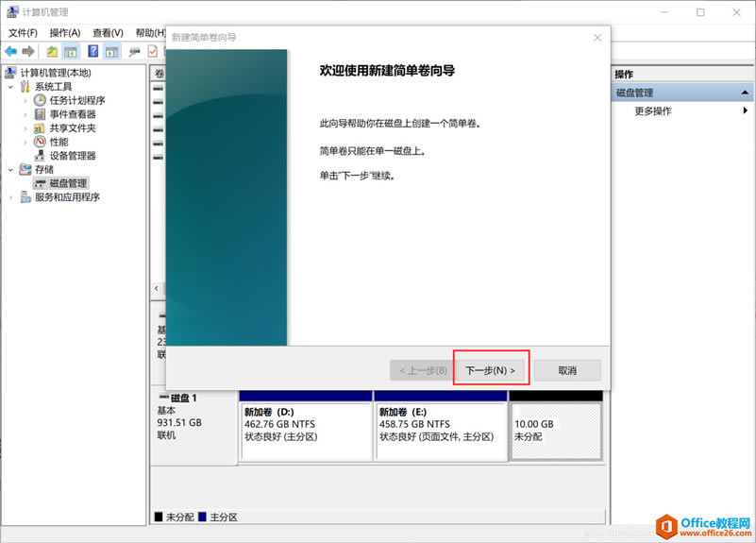Click the 磁盘管理 disk drive icon
Viewport: 756px width, 543px height.
point(40,184)
